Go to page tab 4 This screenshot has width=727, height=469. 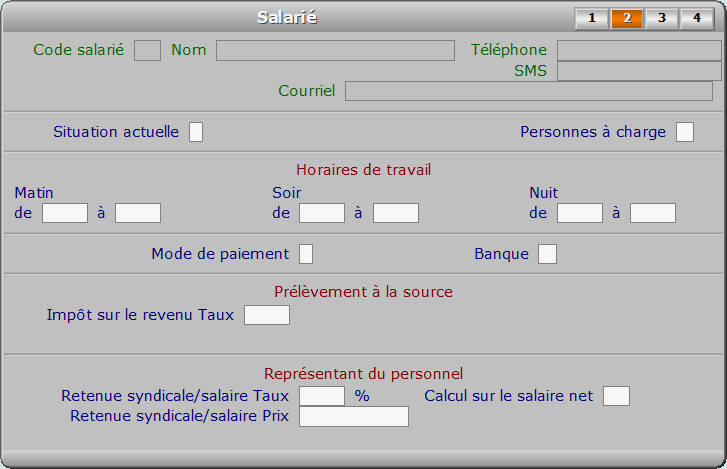(697, 19)
